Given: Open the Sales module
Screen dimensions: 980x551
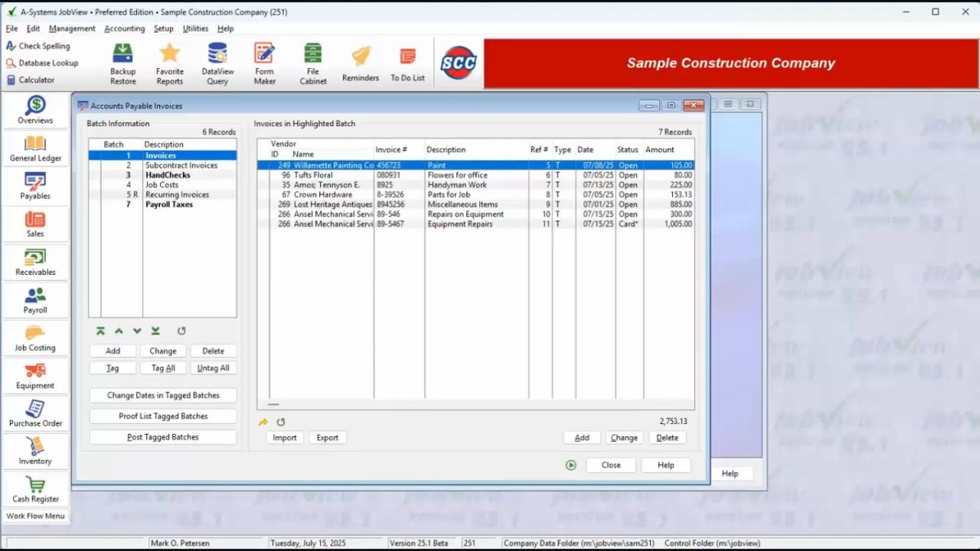Looking at the screenshot, I should pyautogui.click(x=35, y=225).
